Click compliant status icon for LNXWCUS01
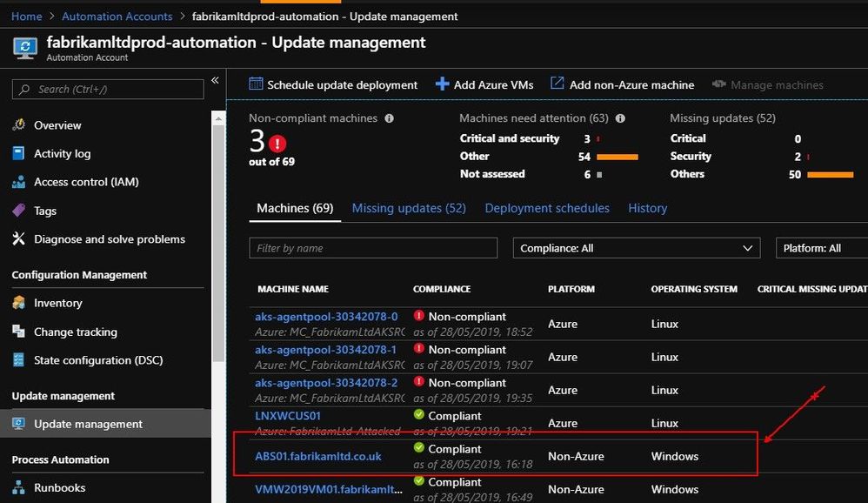Viewport: 868px width, 503px height. 419,414
